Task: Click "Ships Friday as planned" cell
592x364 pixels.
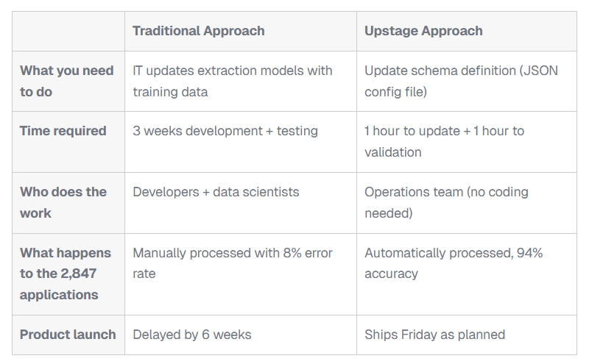Action: click(x=434, y=335)
